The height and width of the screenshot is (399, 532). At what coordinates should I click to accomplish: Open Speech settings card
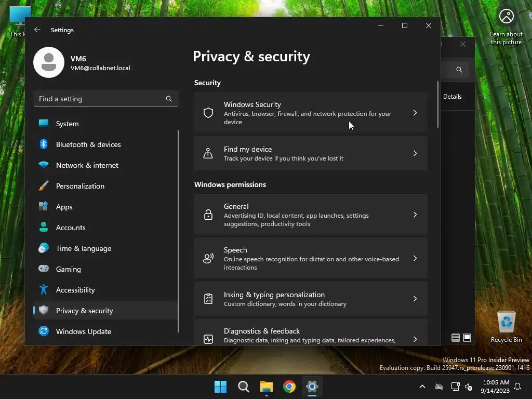[x=311, y=258]
